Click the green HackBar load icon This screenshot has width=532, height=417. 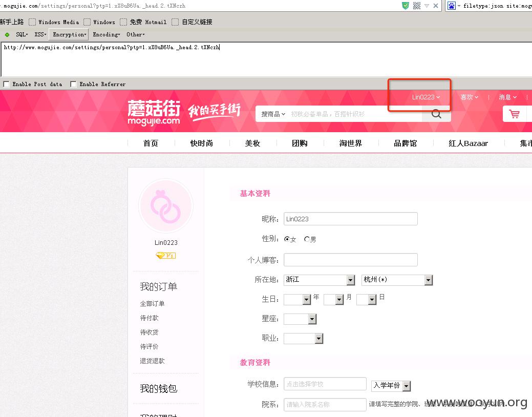pyautogui.click(x=7, y=35)
